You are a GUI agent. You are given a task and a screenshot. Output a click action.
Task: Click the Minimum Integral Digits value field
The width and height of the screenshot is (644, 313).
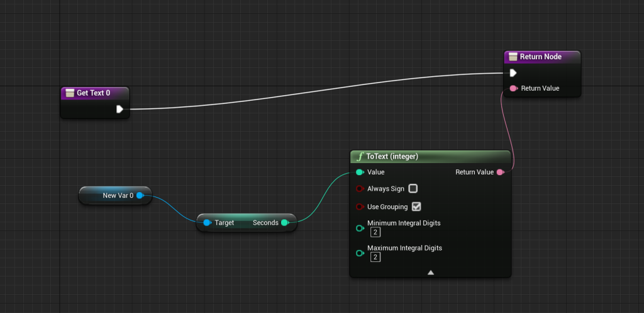(x=375, y=232)
